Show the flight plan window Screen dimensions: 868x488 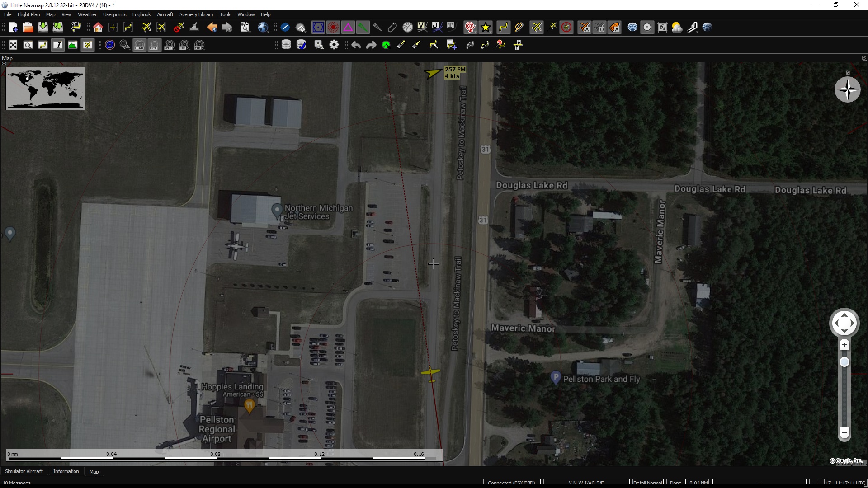pos(43,45)
